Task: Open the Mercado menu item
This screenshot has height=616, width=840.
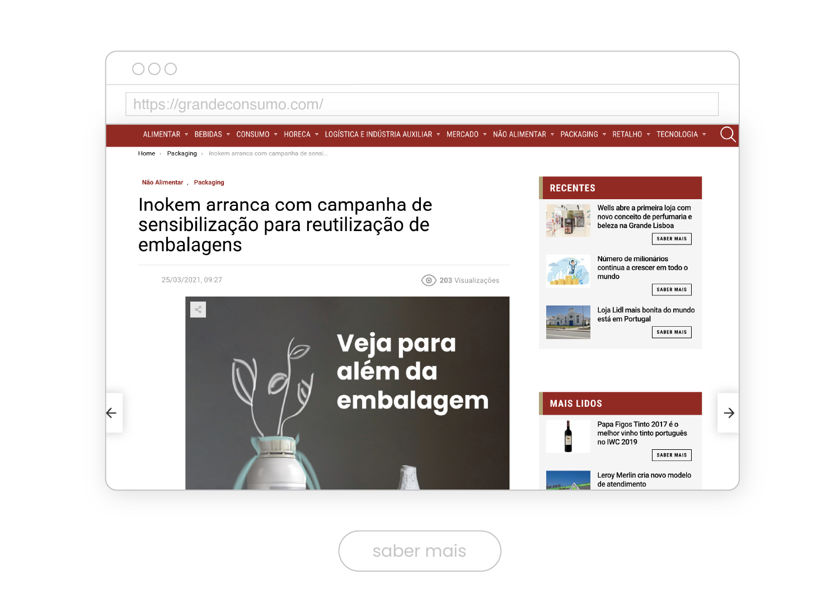Action: 462,134
